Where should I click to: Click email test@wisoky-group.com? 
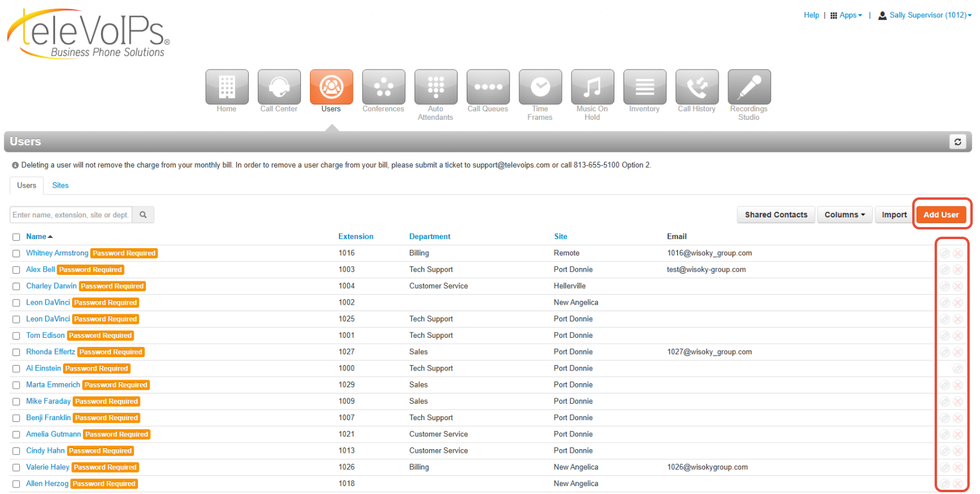tap(706, 269)
